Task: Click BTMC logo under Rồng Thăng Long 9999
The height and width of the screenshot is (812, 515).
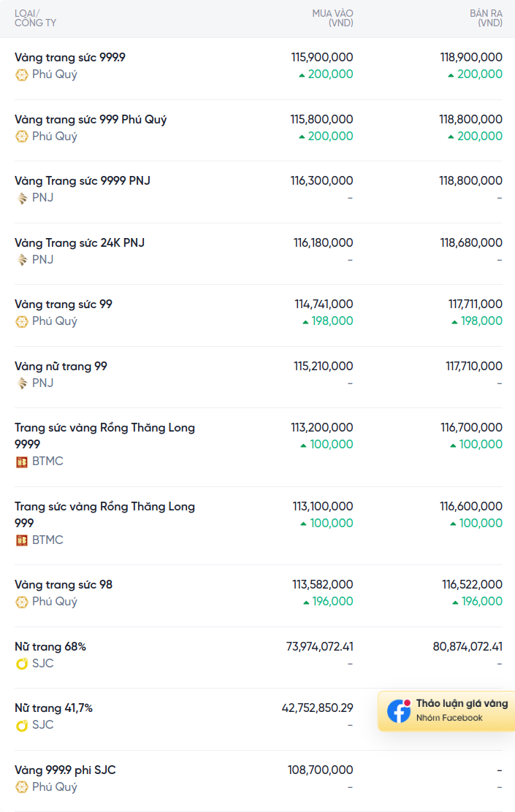Action: click(22, 461)
